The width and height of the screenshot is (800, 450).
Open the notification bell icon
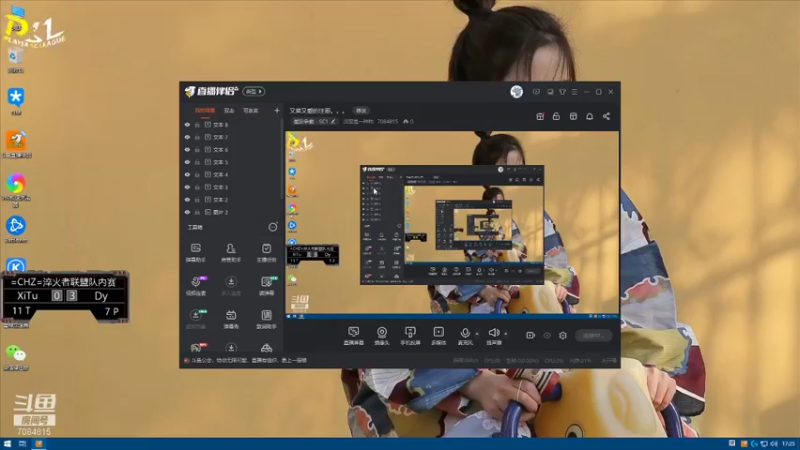coord(589,116)
